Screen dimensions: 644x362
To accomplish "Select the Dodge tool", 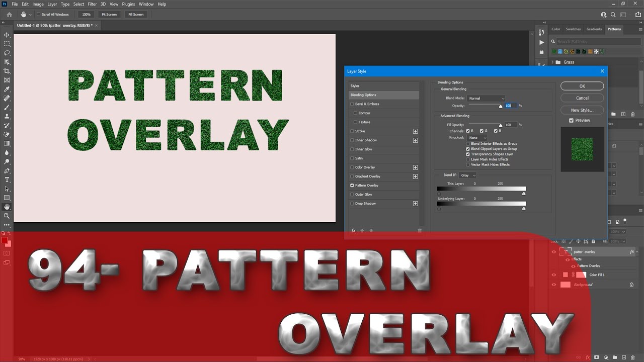I will tap(7, 161).
